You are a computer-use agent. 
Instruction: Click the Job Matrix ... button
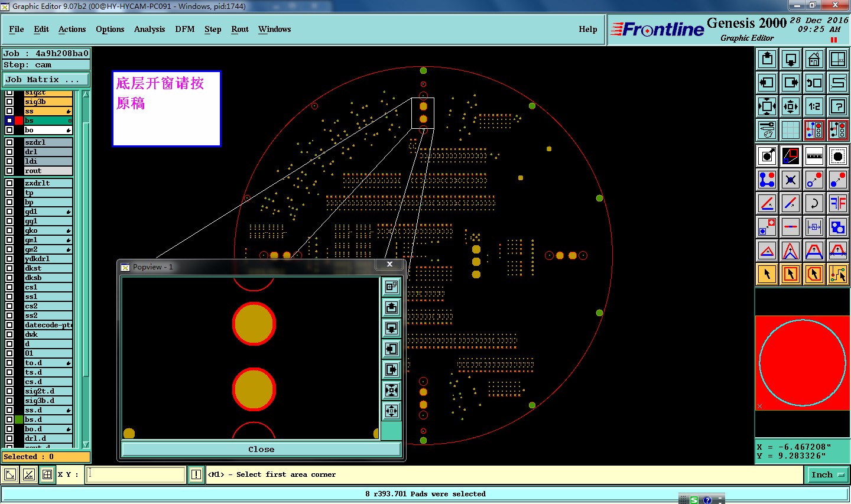click(46, 79)
